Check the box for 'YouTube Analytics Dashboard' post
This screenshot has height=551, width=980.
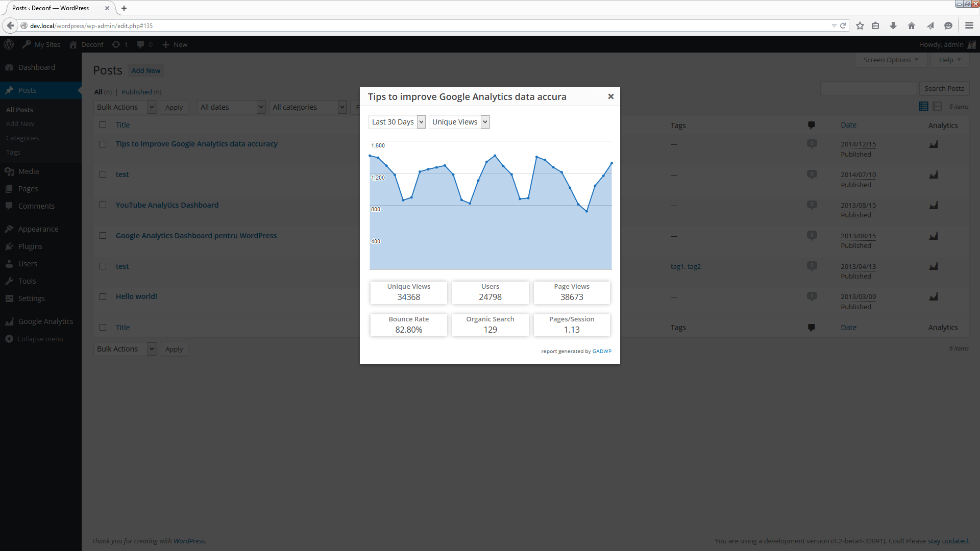click(x=103, y=205)
